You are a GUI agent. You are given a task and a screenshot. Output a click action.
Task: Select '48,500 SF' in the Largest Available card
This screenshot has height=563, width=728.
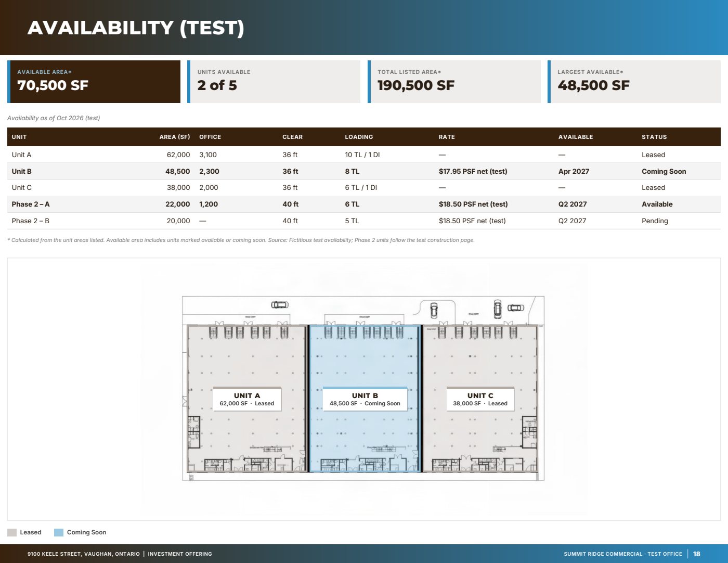(594, 85)
